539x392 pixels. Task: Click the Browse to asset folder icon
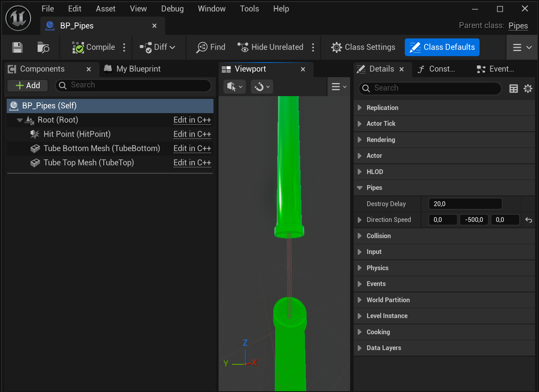tap(43, 47)
